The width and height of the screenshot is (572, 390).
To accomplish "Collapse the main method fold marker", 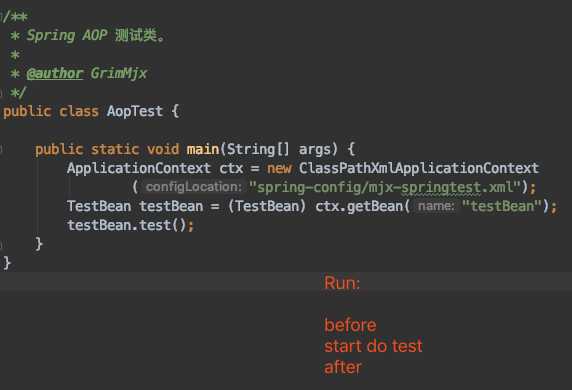I will [1, 149].
